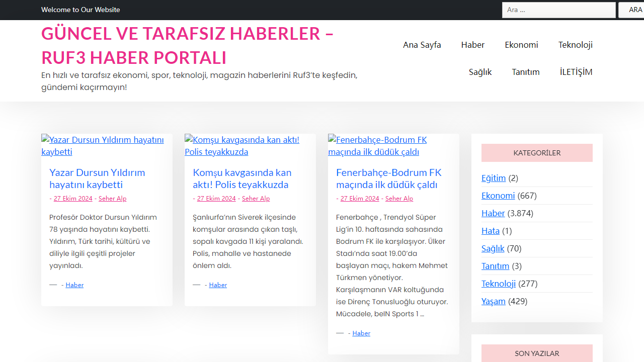Open article Yazar Dursun Yıldırım hayatını kaybetti
Image resolution: width=644 pixels, height=362 pixels.
(97, 178)
